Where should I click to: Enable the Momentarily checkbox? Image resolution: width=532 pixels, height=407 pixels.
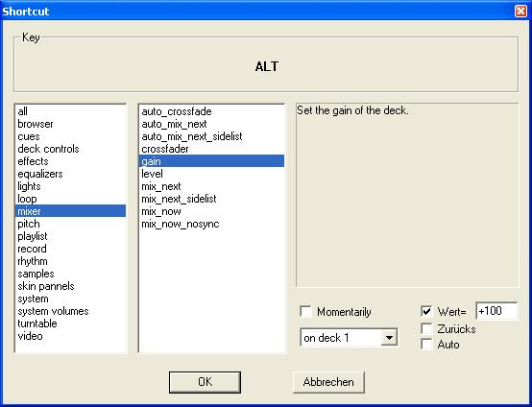tap(305, 311)
